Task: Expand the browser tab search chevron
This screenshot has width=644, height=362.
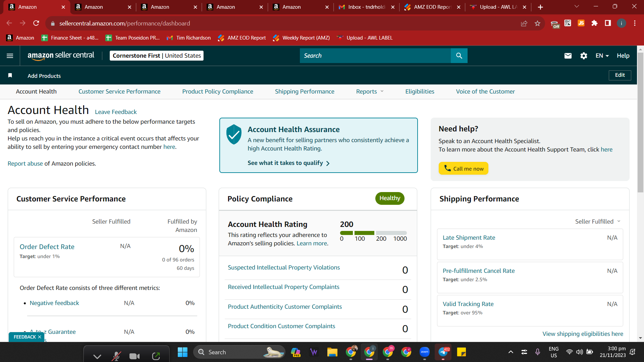Action: click(x=577, y=7)
